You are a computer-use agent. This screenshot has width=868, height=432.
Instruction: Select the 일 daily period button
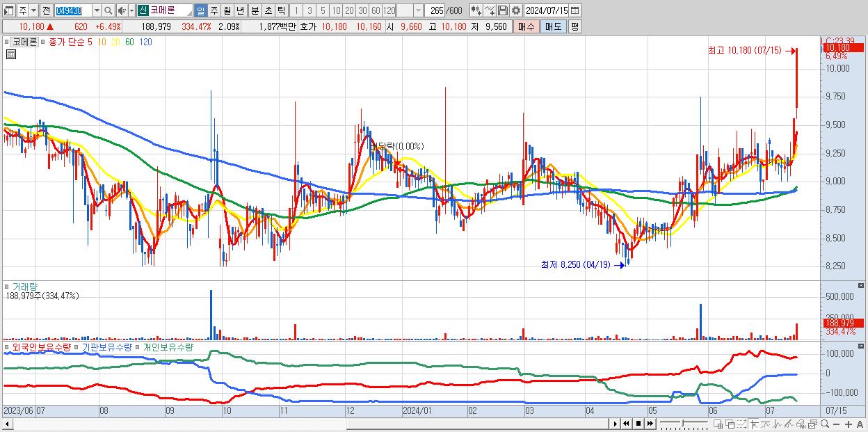[x=200, y=10]
